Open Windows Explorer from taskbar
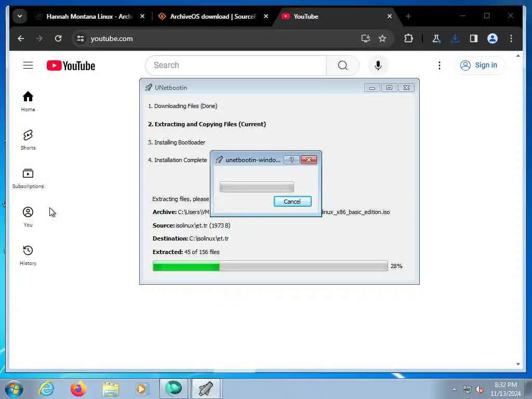The height and width of the screenshot is (399, 532). [111, 389]
